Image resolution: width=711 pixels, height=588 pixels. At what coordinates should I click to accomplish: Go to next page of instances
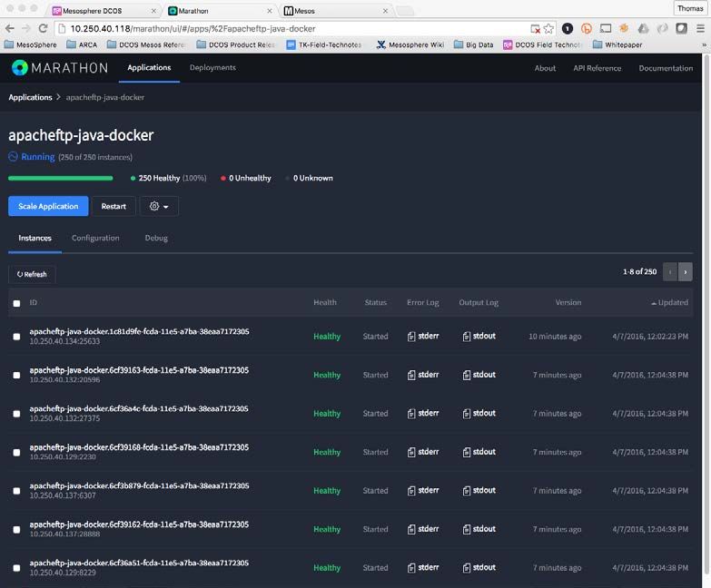point(686,272)
